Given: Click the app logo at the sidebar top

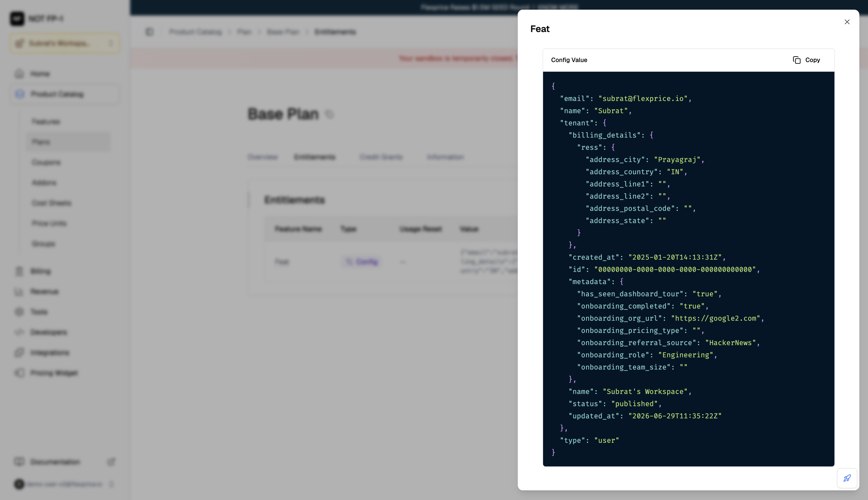Looking at the screenshot, I should tap(17, 19).
